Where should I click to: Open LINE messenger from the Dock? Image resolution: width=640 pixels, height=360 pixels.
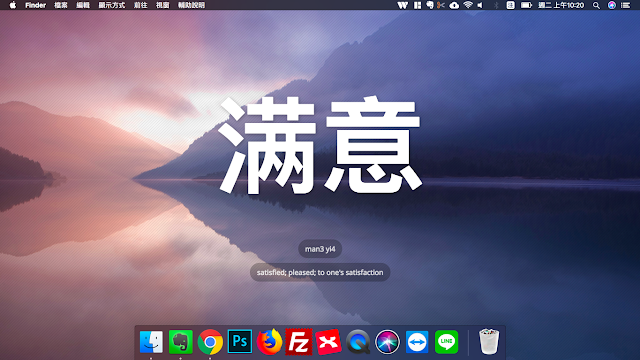pos(447,342)
